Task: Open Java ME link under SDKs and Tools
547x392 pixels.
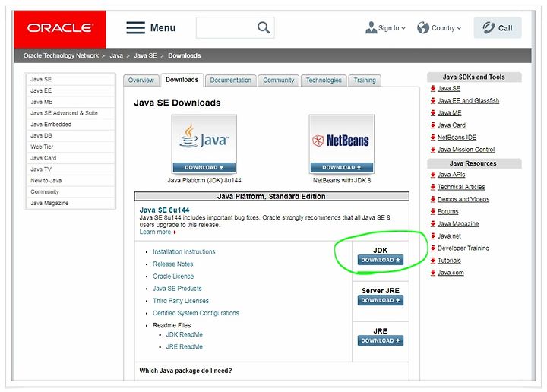Action: [x=449, y=112]
